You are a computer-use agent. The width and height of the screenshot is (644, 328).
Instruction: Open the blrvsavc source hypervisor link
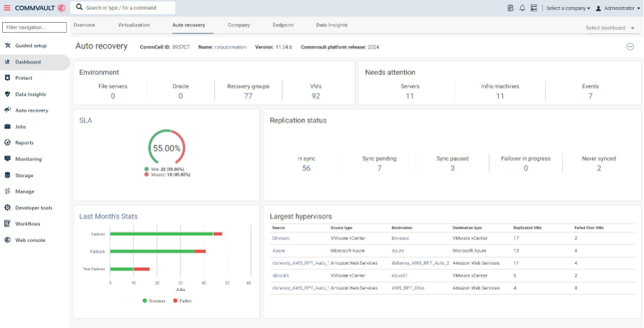[x=281, y=238]
